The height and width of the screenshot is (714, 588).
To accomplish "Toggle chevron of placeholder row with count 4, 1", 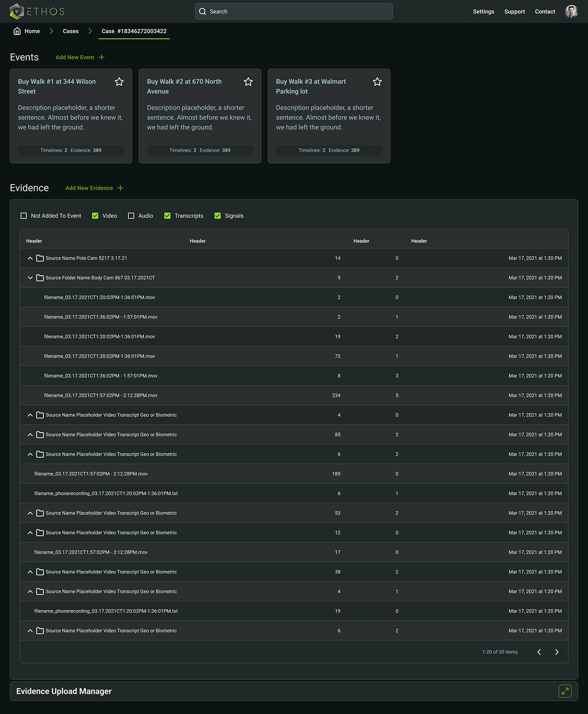I will (x=30, y=591).
